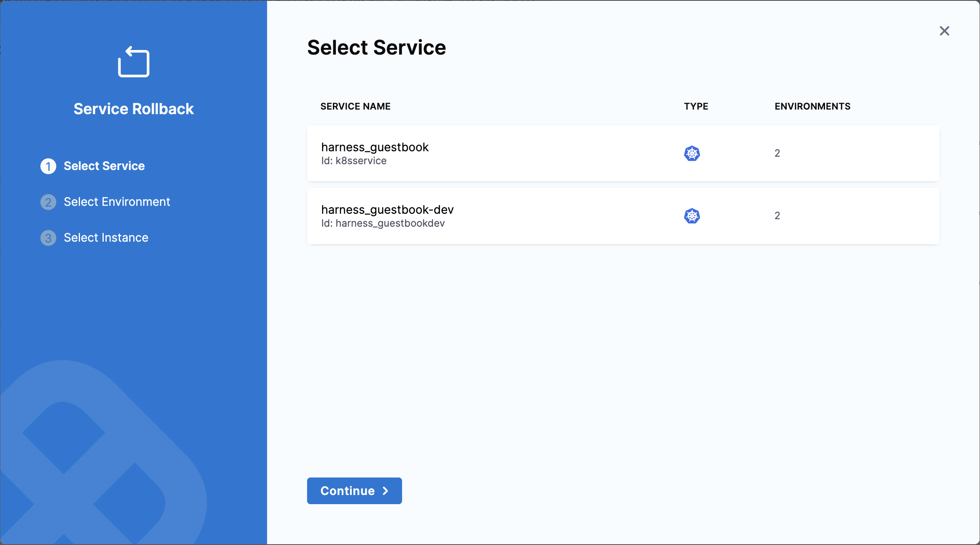Click the ENVIRONMENTS column header

[x=812, y=106]
